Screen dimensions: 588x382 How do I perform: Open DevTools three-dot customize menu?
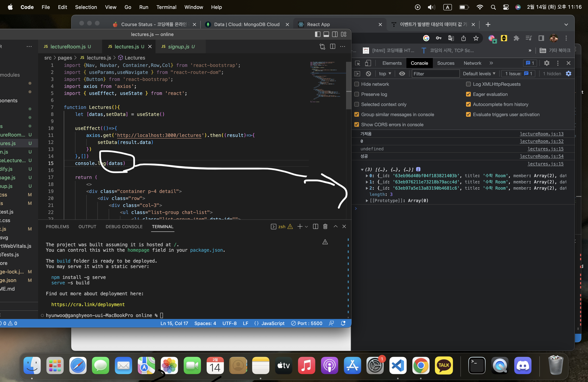558,63
